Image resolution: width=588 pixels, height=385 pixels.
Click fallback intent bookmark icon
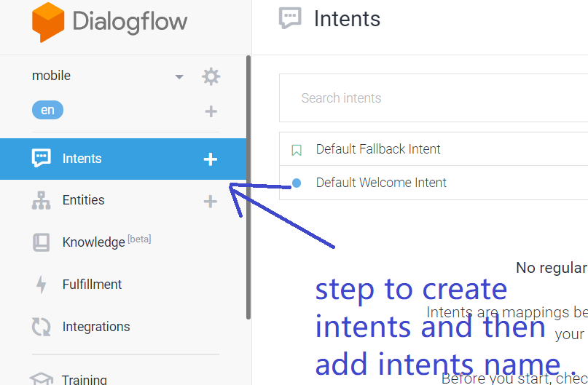(297, 150)
